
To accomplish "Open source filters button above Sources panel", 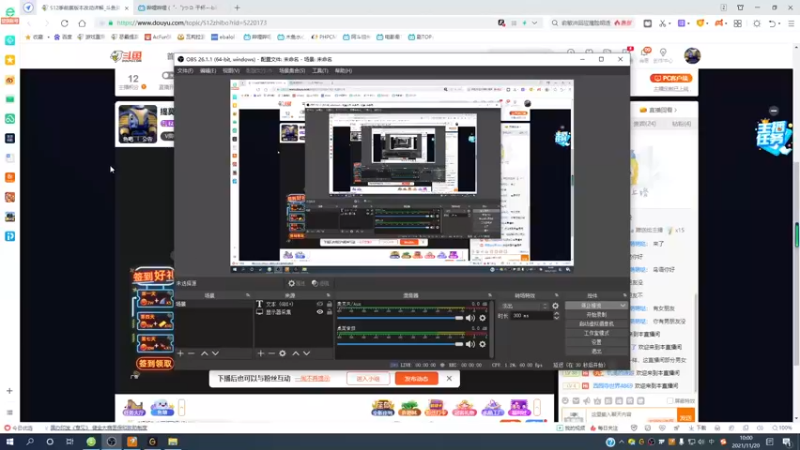I will click(320, 283).
